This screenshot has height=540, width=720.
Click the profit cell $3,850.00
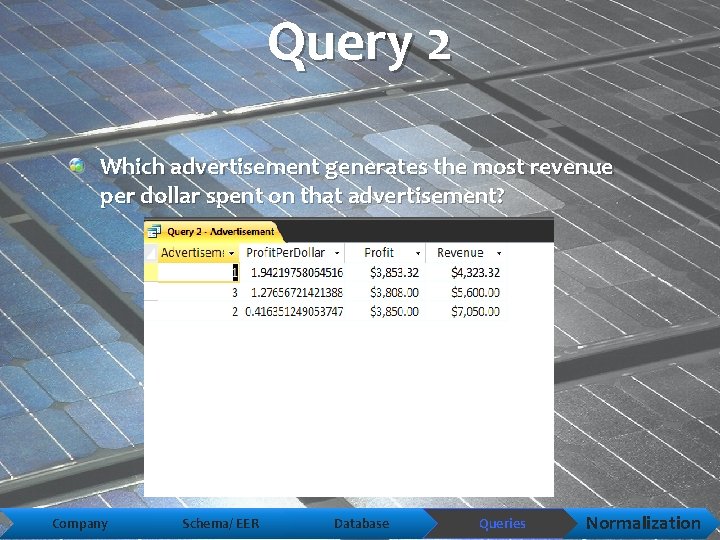pos(394,312)
